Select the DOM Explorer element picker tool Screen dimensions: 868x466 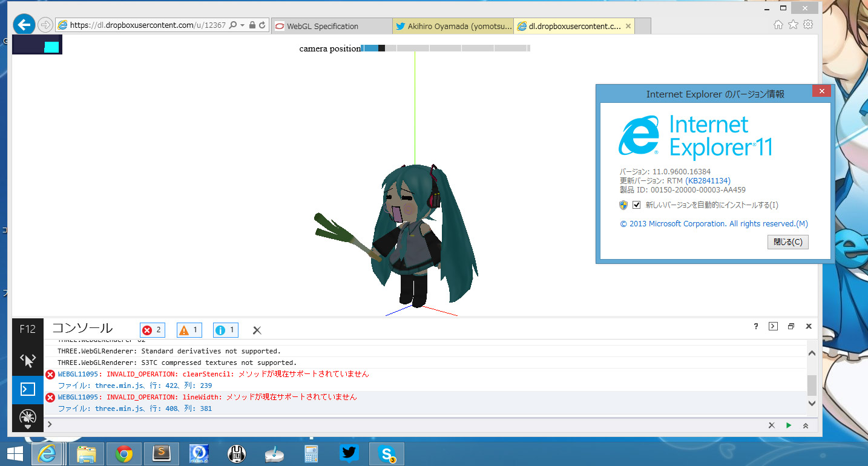(28, 361)
